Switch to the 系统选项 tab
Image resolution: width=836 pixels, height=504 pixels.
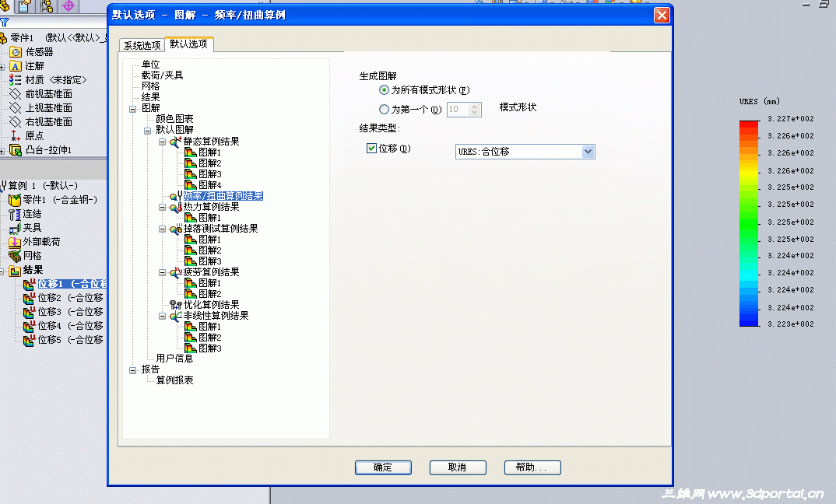142,46
